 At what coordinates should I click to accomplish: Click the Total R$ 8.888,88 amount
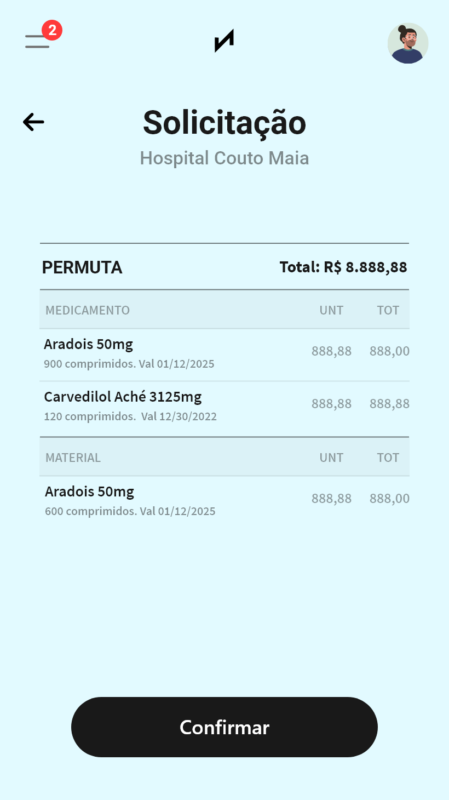[343, 267]
